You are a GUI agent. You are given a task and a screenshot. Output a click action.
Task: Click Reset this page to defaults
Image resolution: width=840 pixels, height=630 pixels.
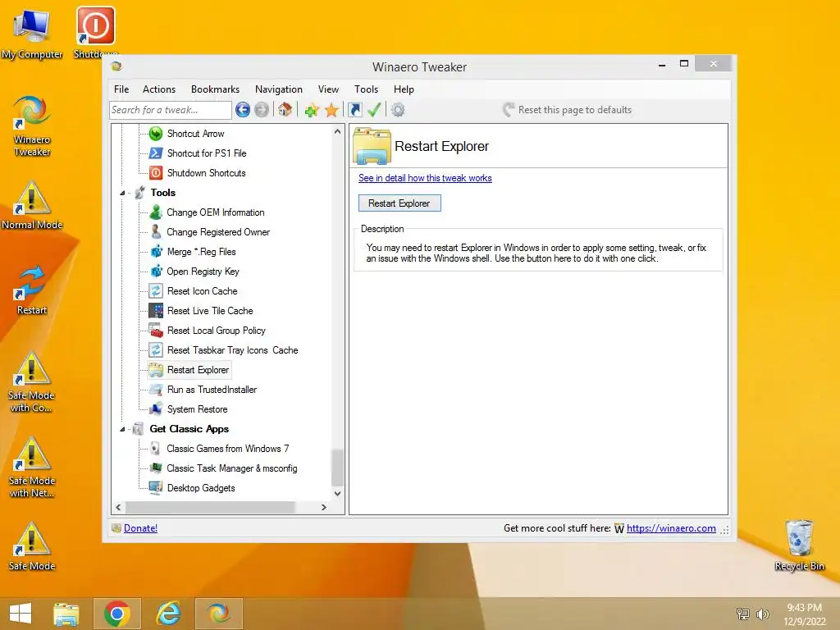[x=568, y=110]
